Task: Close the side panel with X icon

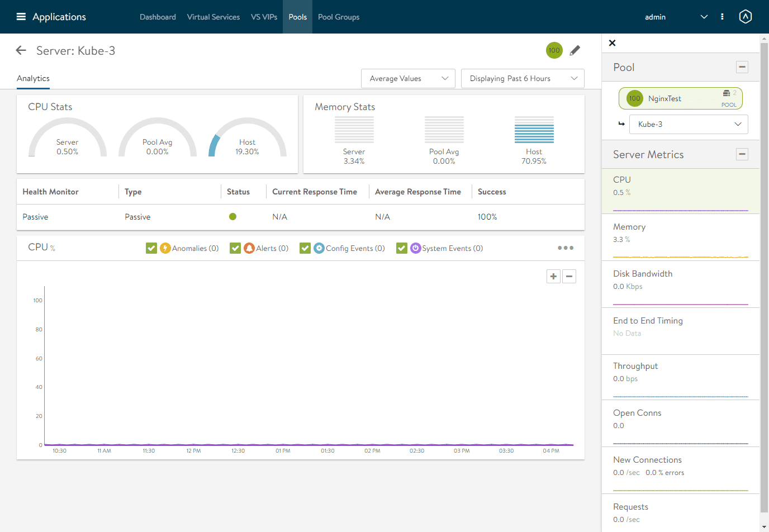Action: tap(612, 43)
